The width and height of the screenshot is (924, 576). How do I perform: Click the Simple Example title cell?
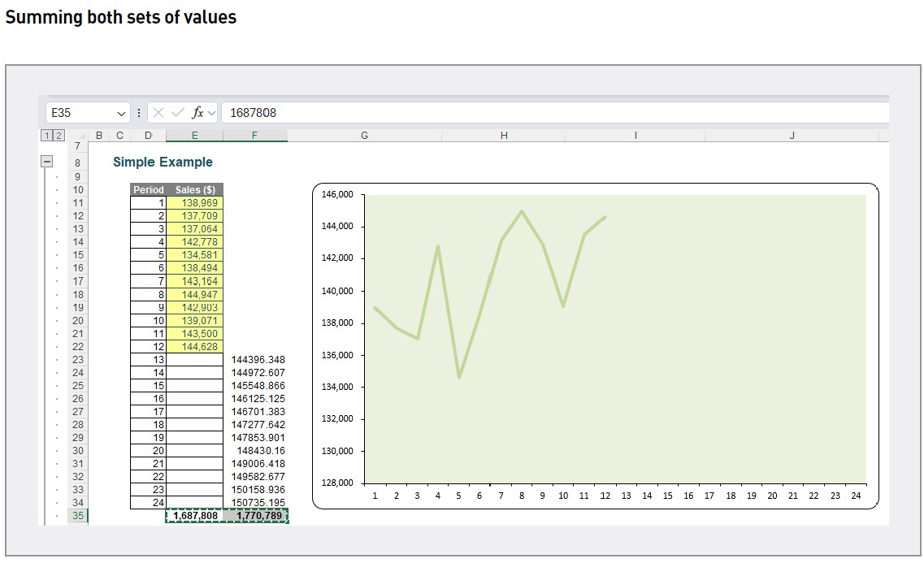162,162
